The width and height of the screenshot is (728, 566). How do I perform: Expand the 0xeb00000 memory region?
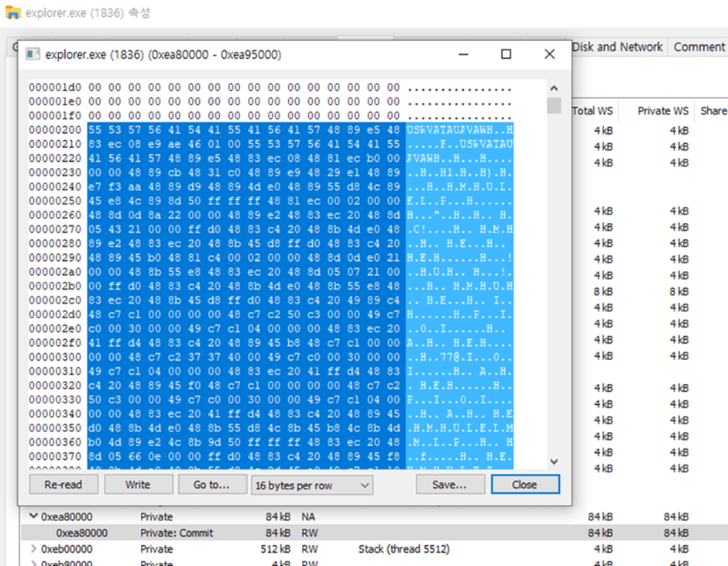coord(33,548)
